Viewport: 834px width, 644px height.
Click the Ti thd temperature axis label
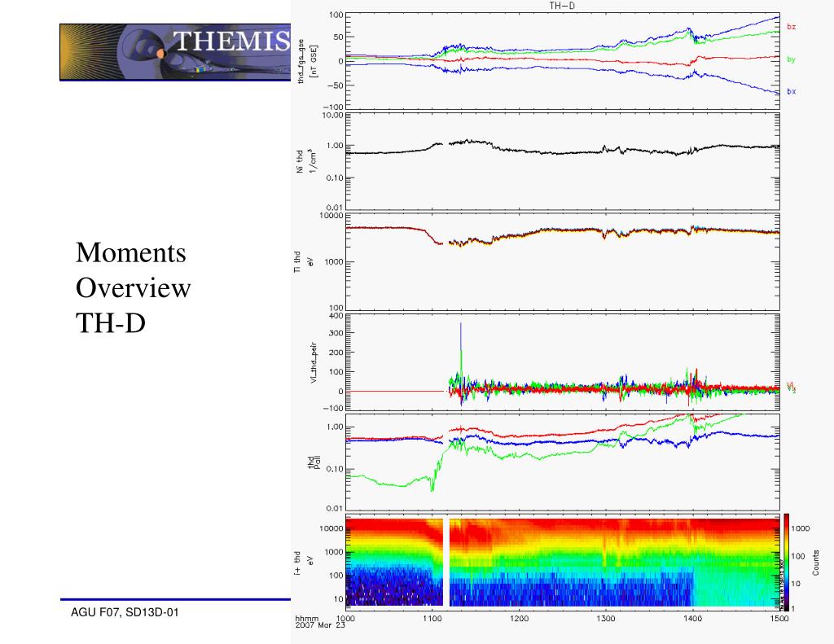click(x=303, y=262)
